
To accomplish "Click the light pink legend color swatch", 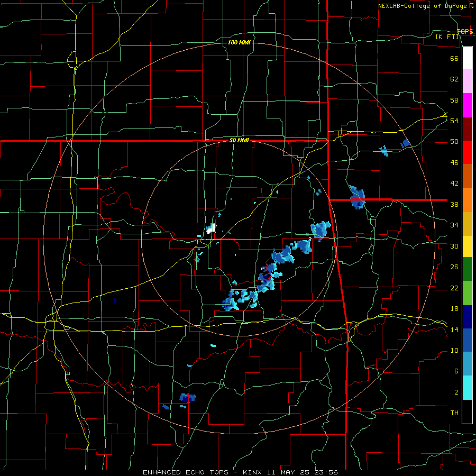I will pos(467,81).
